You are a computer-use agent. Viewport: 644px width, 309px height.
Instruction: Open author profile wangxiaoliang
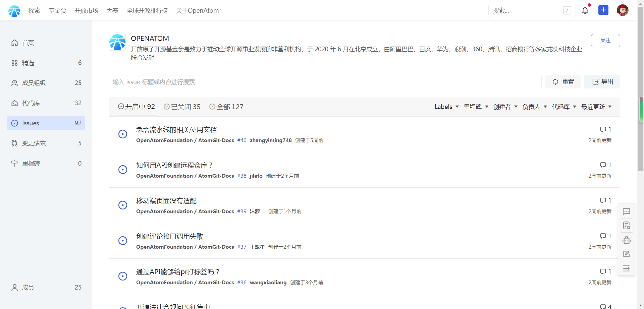coord(268,282)
